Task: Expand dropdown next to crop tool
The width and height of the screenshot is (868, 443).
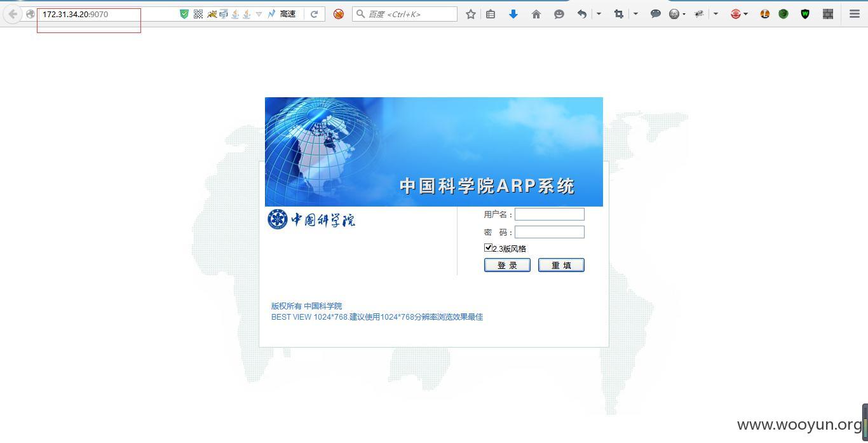Action: click(x=635, y=14)
